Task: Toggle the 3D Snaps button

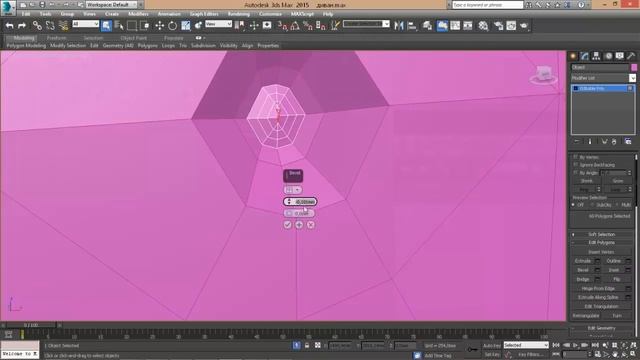Action: pyautogui.click(x=282, y=25)
